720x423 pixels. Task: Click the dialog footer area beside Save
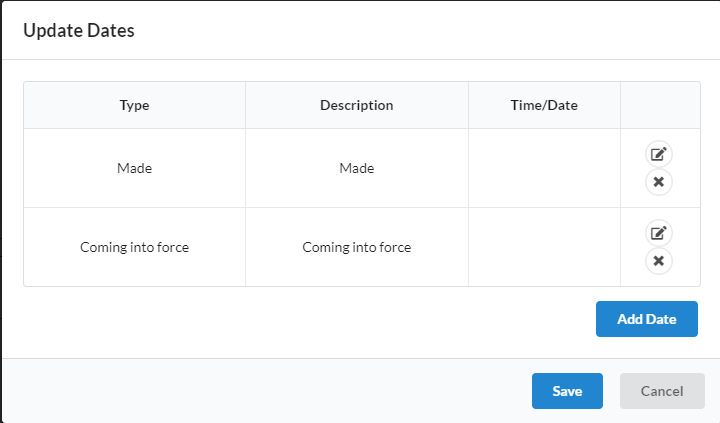tap(266, 391)
